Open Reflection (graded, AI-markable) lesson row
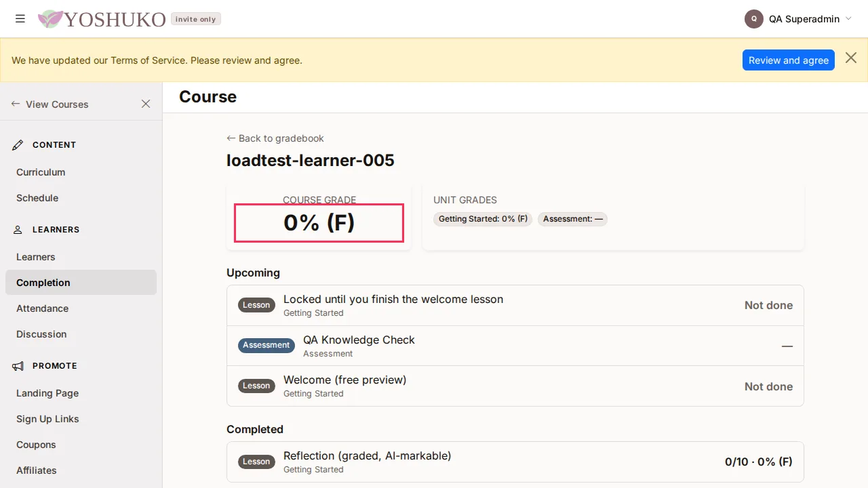868x488 pixels. point(515,462)
